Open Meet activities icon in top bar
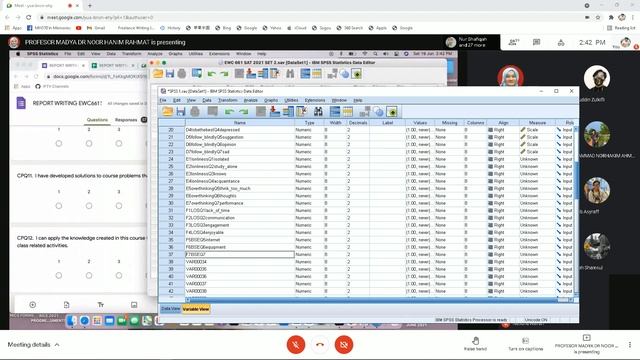640x360 pixels. (561, 42)
